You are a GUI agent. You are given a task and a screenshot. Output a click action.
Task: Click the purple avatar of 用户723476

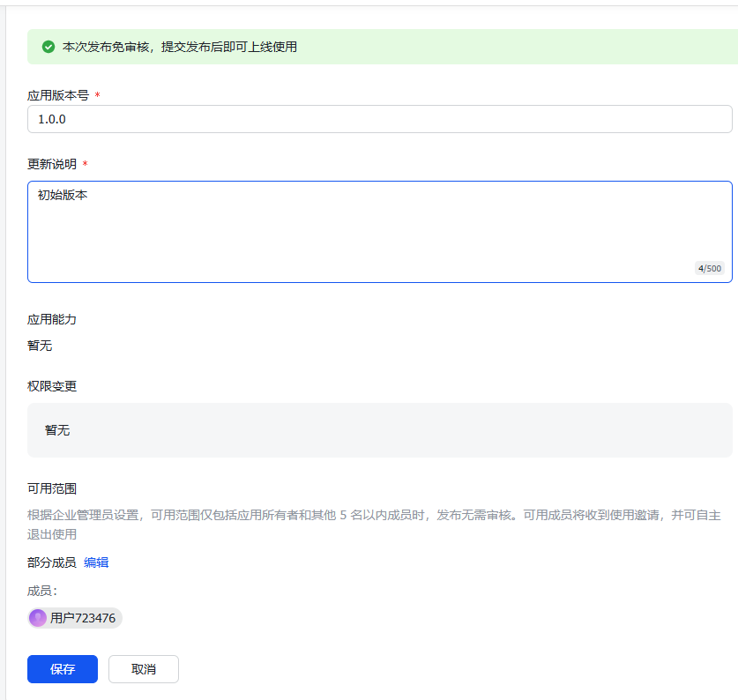pyautogui.click(x=38, y=618)
